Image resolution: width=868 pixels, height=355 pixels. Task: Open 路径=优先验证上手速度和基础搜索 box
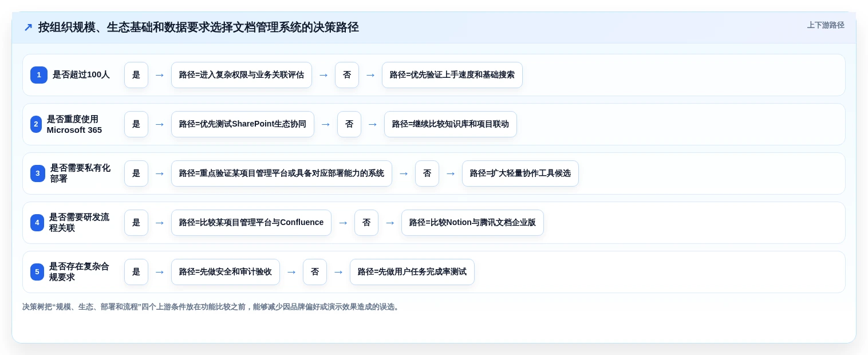[x=452, y=75]
